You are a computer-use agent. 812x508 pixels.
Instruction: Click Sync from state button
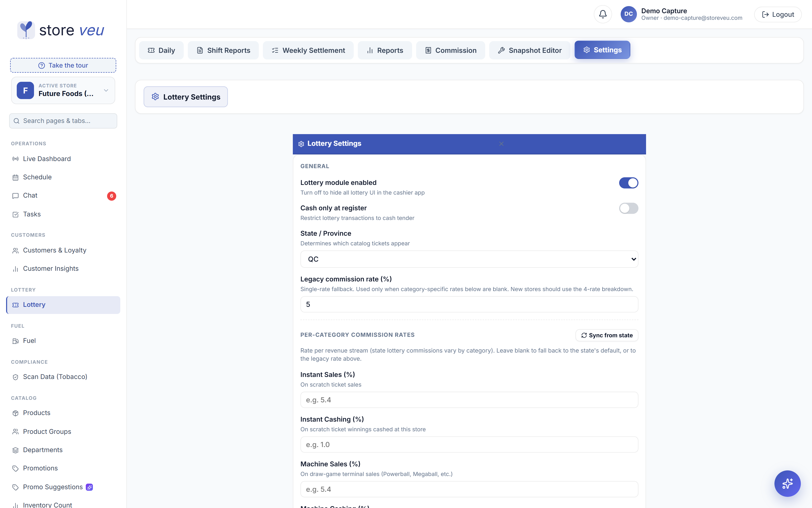coord(607,335)
